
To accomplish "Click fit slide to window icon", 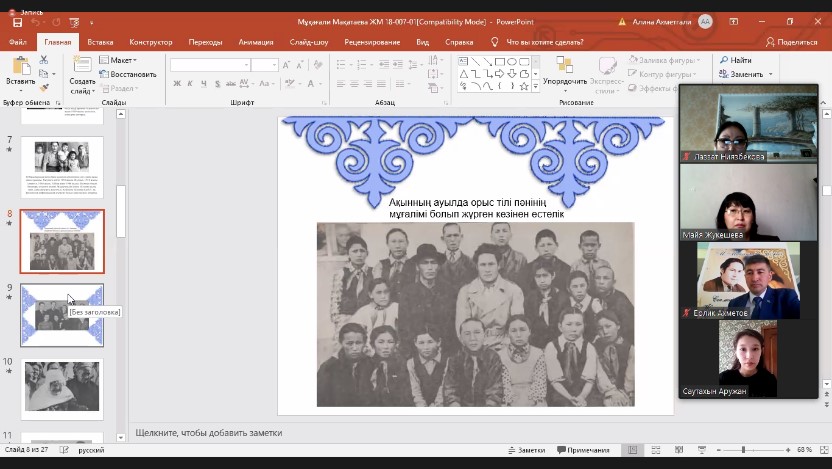I will pyautogui.click(x=823, y=451).
